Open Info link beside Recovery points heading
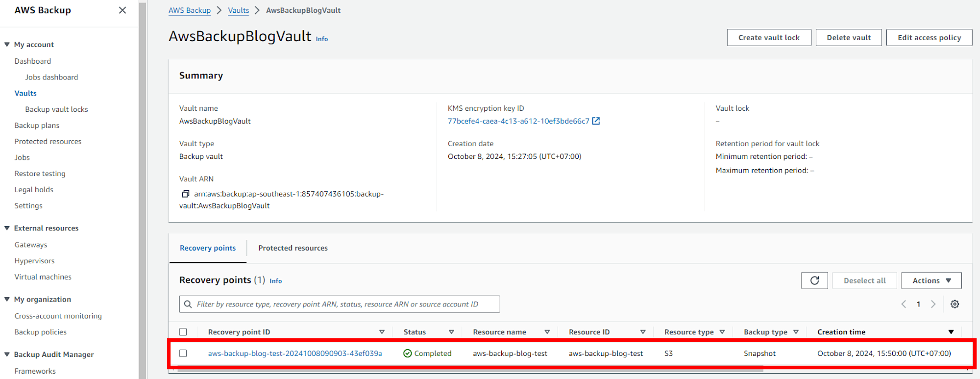The image size is (980, 379). click(276, 281)
